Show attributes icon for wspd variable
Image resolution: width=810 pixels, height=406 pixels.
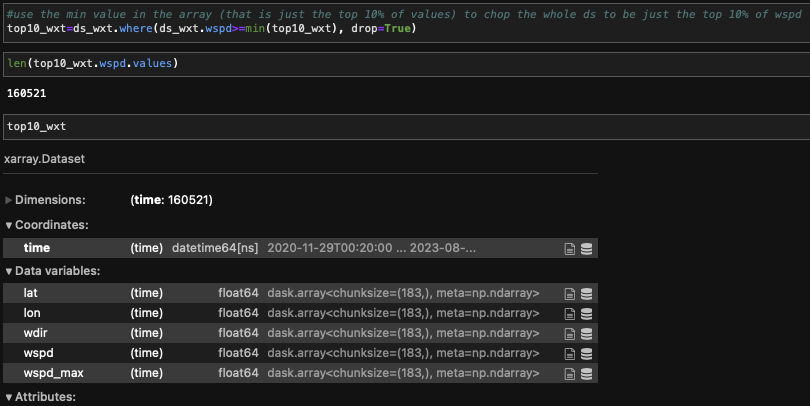tap(569, 354)
